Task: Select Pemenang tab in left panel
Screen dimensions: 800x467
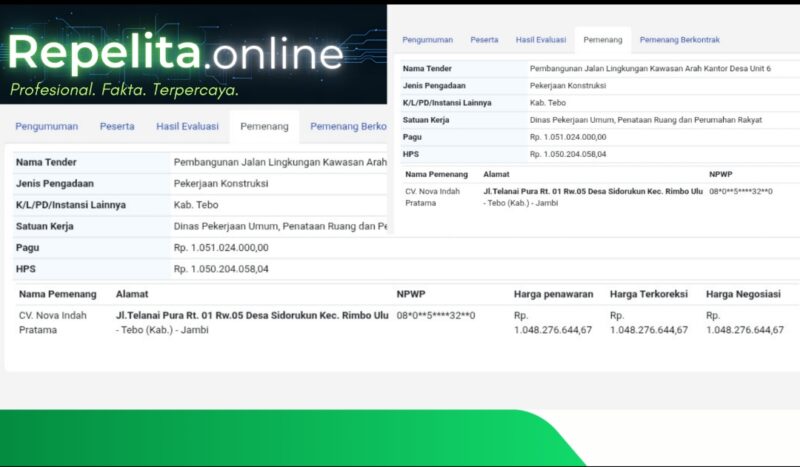Action: tap(264, 127)
